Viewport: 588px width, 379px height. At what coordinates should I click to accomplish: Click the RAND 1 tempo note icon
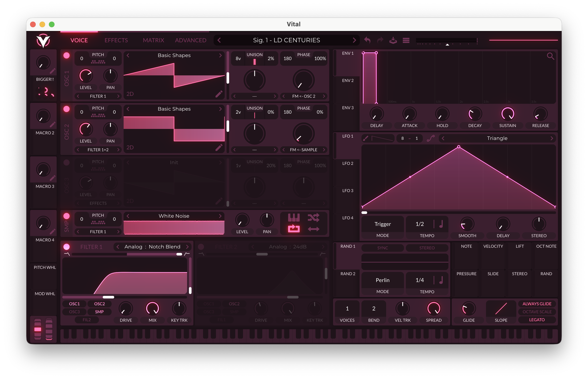(x=441, y=280)
